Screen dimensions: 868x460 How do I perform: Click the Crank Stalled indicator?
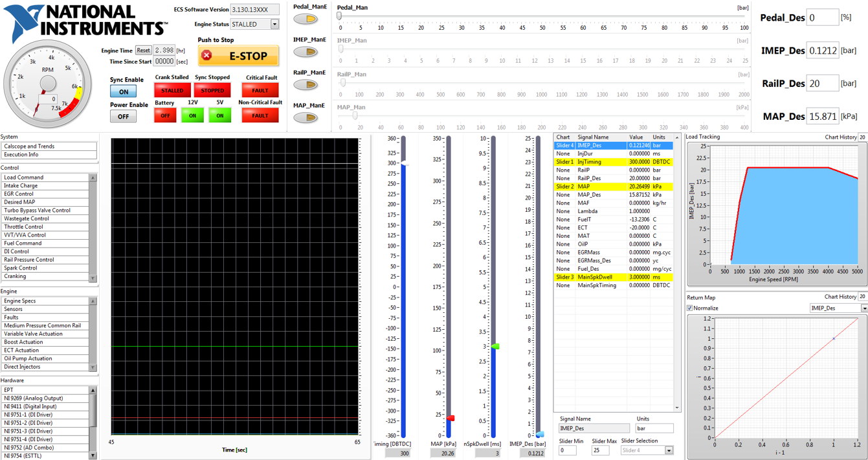(172, 91)
